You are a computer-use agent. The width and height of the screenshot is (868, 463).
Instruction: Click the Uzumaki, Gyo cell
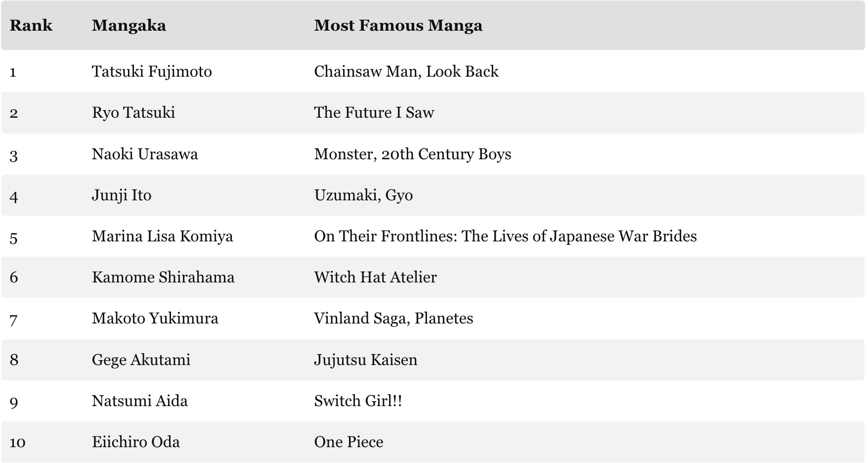pos(363,195)
